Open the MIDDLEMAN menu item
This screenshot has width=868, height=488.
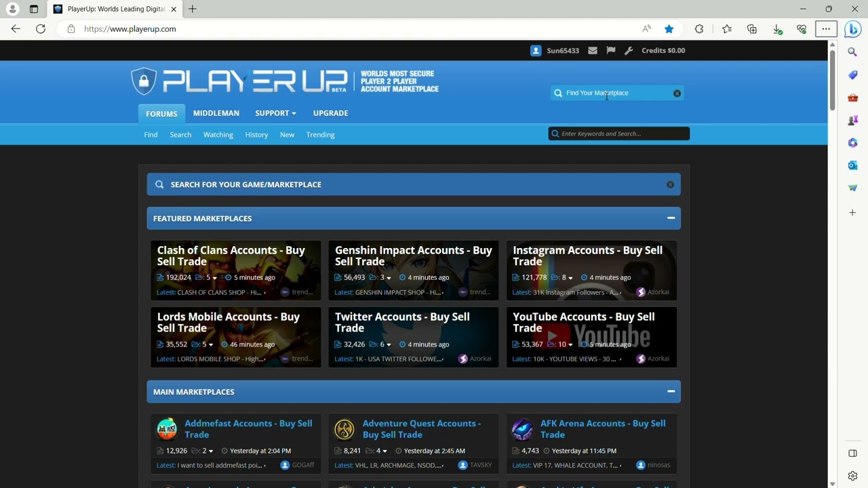(216, 113)
